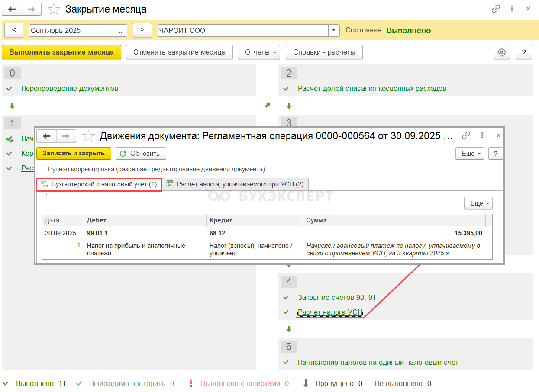Image resolution: width=539 pixels, height=392 pixels.
Task: Open the Отчеты dropdown menu
Action: [259, 52]
